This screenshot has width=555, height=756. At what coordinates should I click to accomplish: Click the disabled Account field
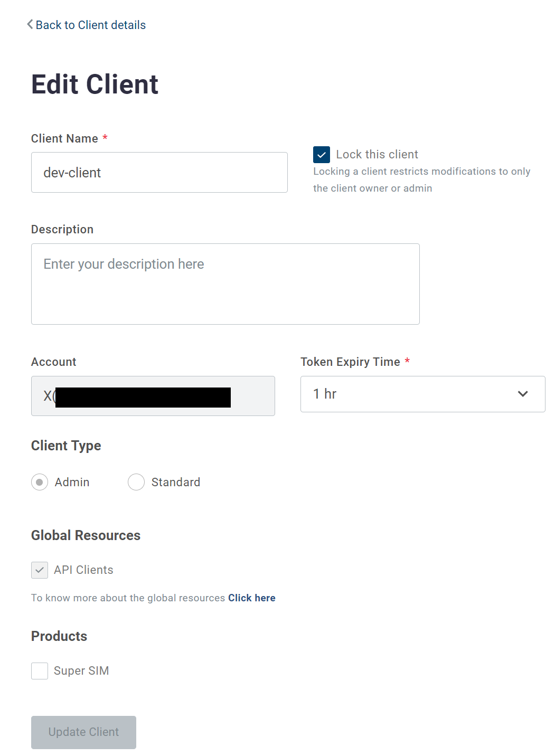point(153,396)
